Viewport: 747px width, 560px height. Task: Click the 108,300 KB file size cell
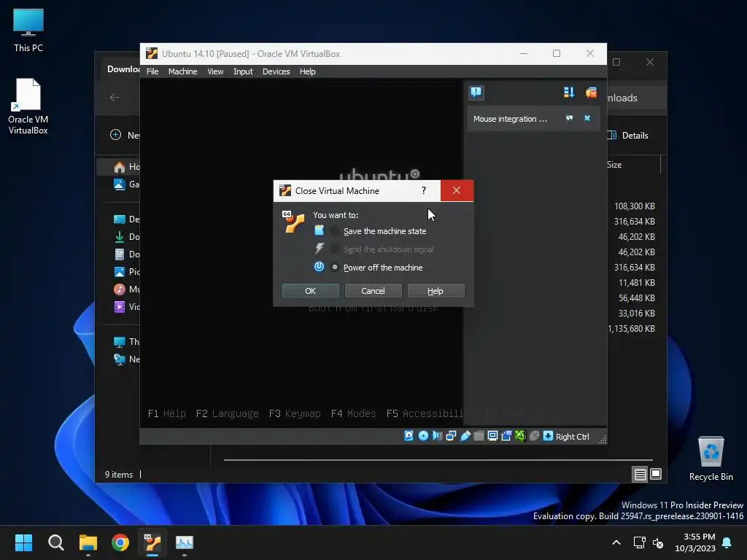click(x=634, y=206)
